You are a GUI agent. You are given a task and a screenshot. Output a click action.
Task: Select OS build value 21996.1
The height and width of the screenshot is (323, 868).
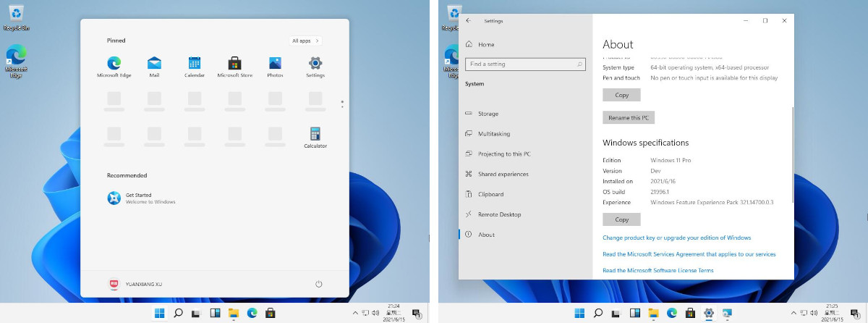[661, 192]
